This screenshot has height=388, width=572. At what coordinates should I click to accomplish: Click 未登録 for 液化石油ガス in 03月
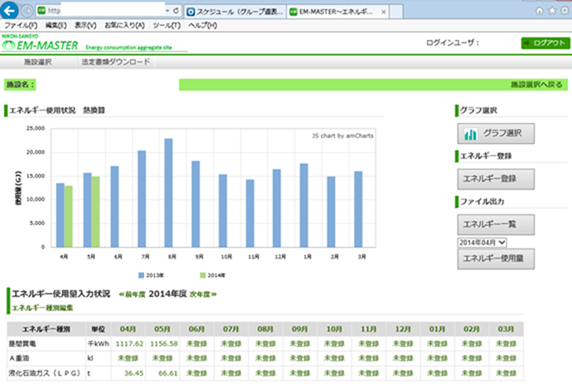(506, 373)
